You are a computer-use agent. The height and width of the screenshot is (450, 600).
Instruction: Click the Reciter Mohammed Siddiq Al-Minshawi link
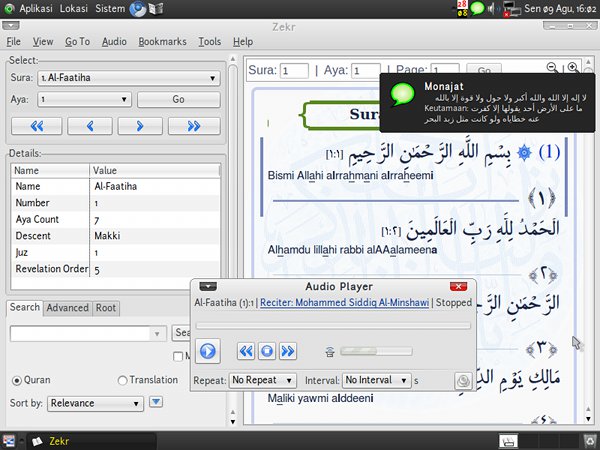[x=344, y=303]
